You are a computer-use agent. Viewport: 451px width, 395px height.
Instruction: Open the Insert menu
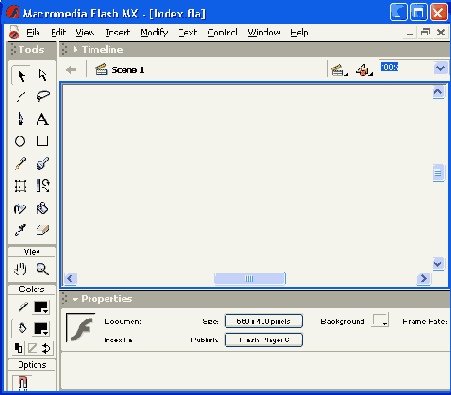[x=117, y=32]
